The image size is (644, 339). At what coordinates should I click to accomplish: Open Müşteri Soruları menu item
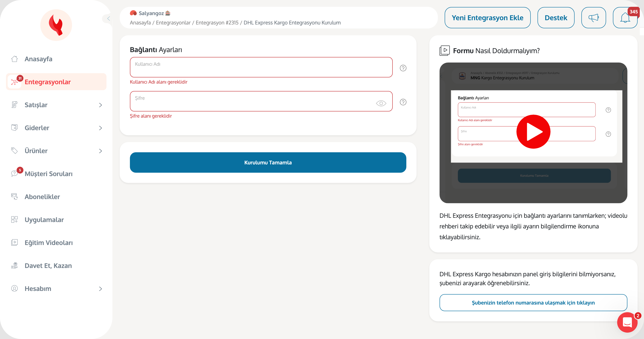(56, 174)
